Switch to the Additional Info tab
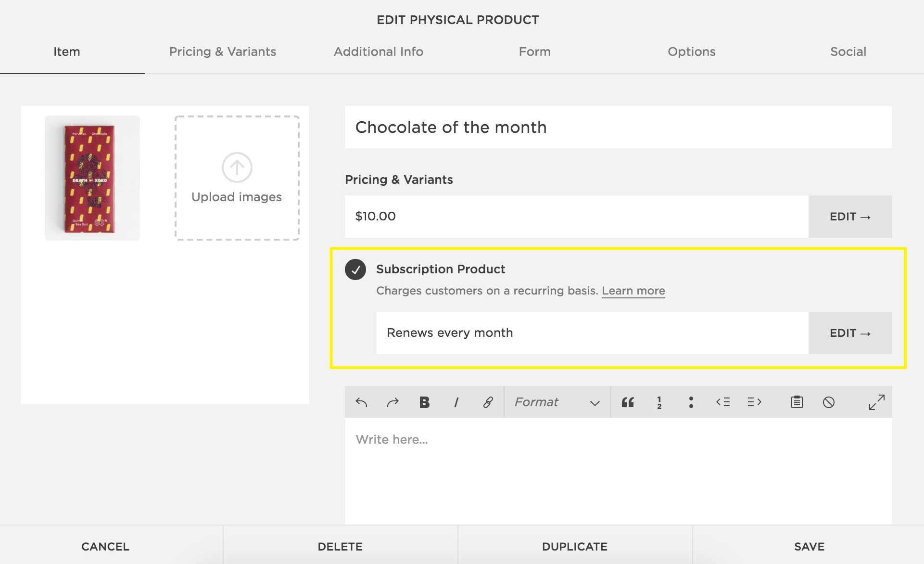This screenshot has width=924, height=564. [379, 51]
